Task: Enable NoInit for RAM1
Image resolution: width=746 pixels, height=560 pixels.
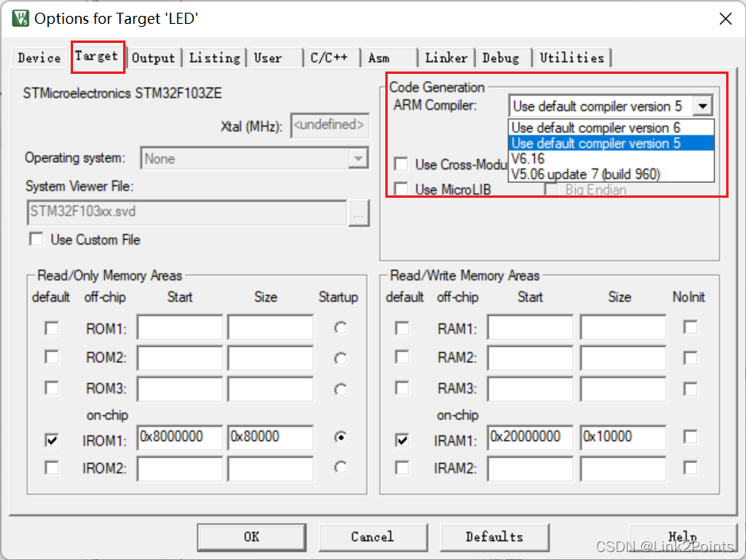Action: [690, 327]
